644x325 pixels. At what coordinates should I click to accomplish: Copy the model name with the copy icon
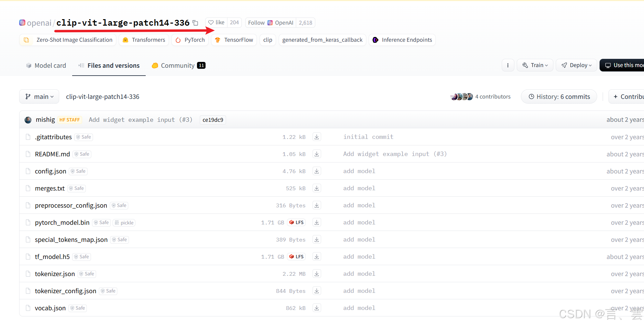coord(195,23)
